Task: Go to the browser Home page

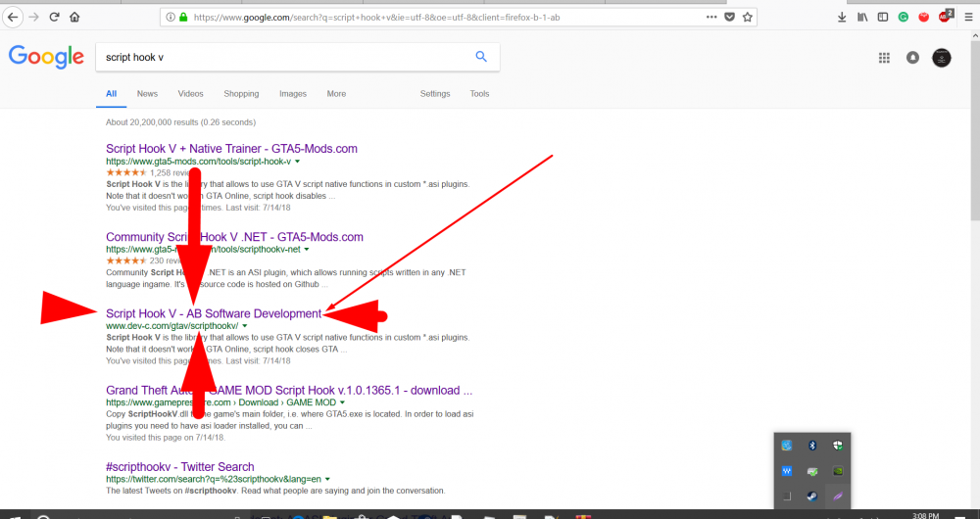Action: 74,18
